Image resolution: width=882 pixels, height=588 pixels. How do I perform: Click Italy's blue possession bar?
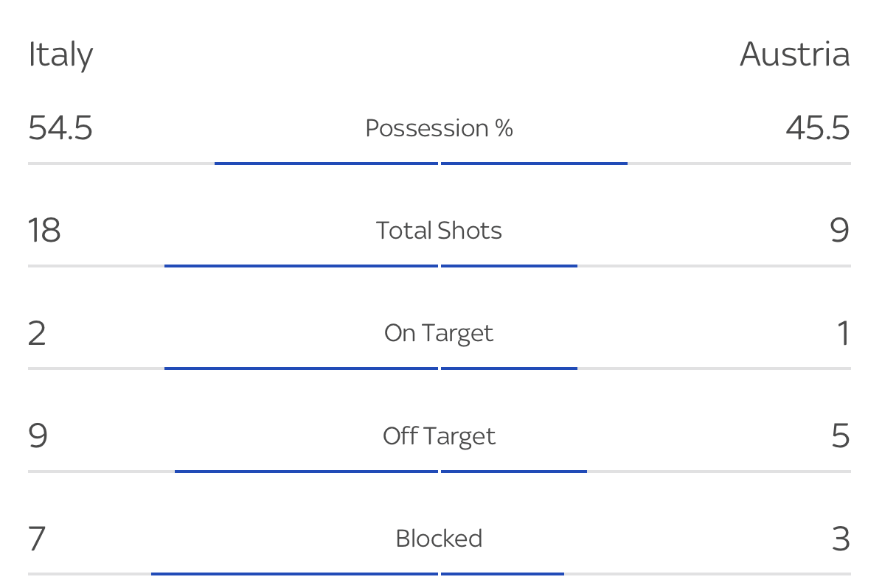[326, 163]
